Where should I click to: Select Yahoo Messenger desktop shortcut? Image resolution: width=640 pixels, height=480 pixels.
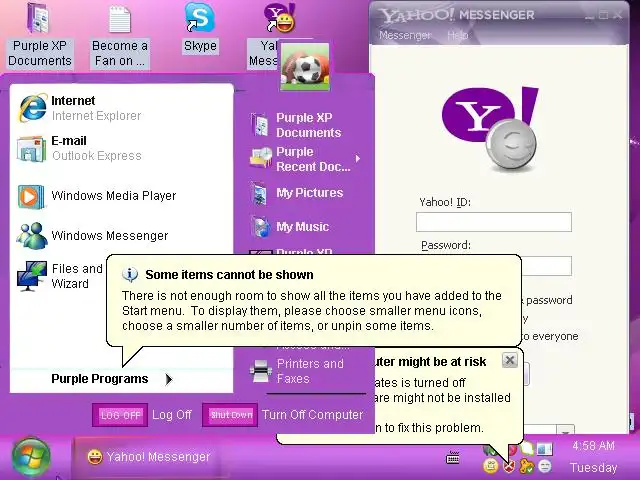point(270,35)
